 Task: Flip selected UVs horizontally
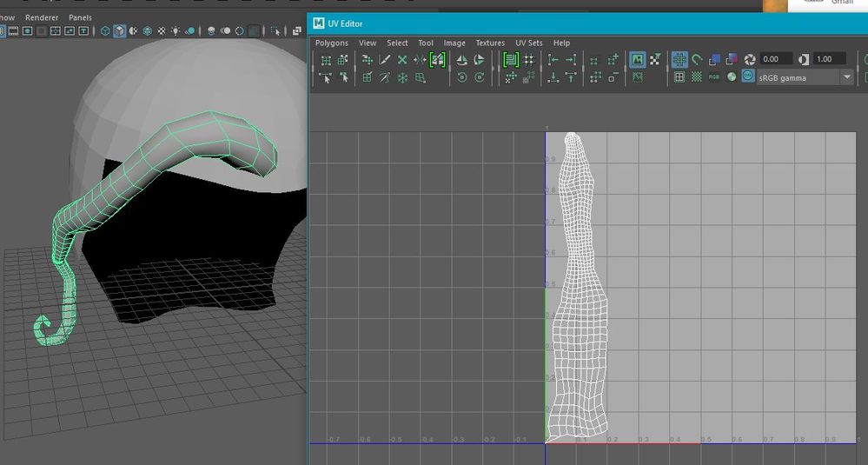click(x=461, y=60)
